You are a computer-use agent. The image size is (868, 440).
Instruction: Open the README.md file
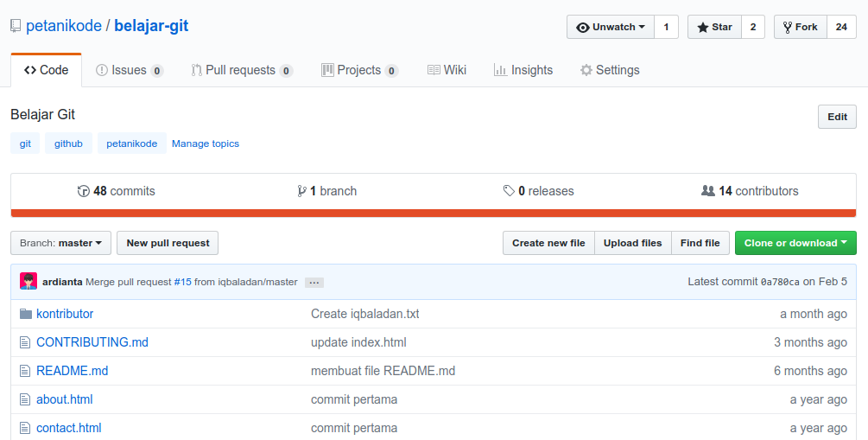[72, 371]
